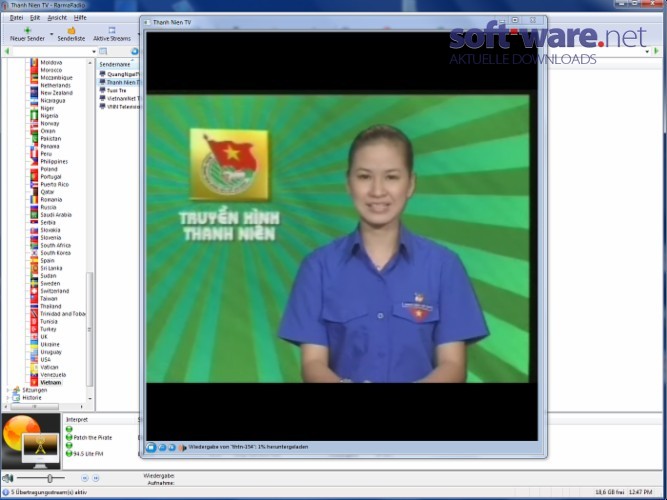The height and width of the screenshot is (500, 667).
Task: Select Portugal in the country tree
Action: (x=51, y=177)
